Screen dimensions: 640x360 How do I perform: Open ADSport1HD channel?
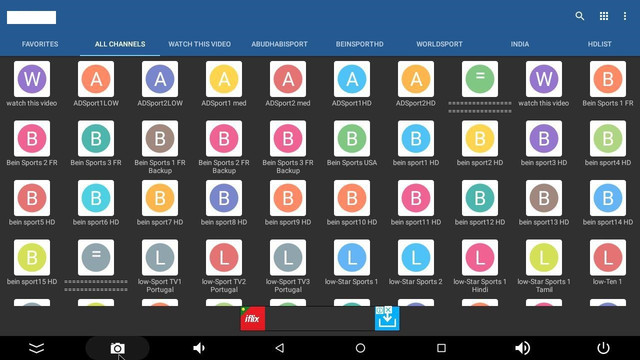[352, 79]
